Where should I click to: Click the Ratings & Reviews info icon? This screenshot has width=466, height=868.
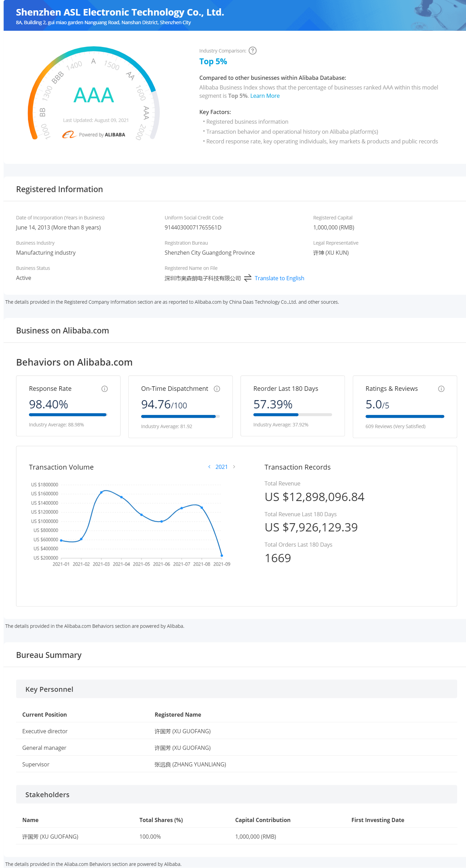click(441, 389)
